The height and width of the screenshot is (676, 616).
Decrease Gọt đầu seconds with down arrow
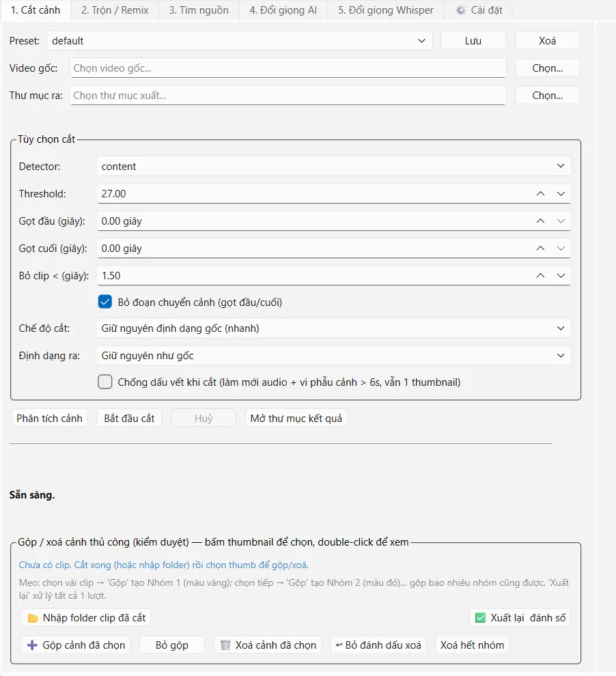[561, 221]
